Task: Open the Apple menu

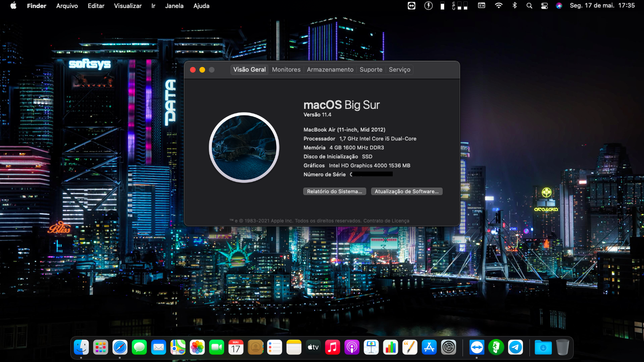Action: (x=13, y=6)
